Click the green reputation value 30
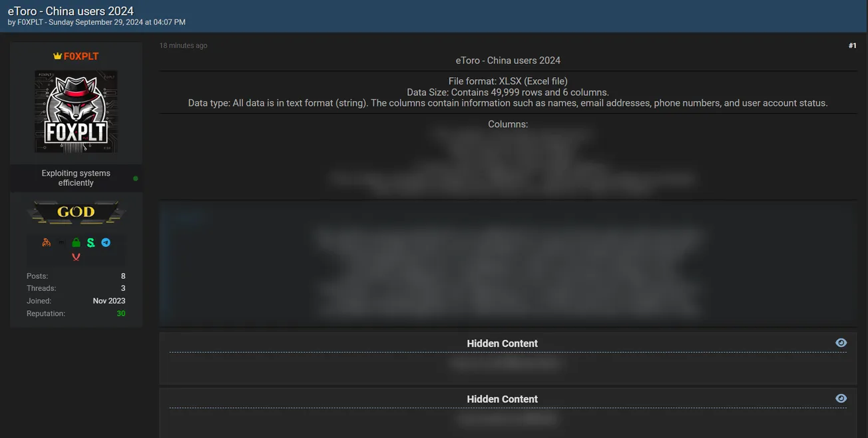Viewport: 868px width, 438px height. (x=120, y=314)
